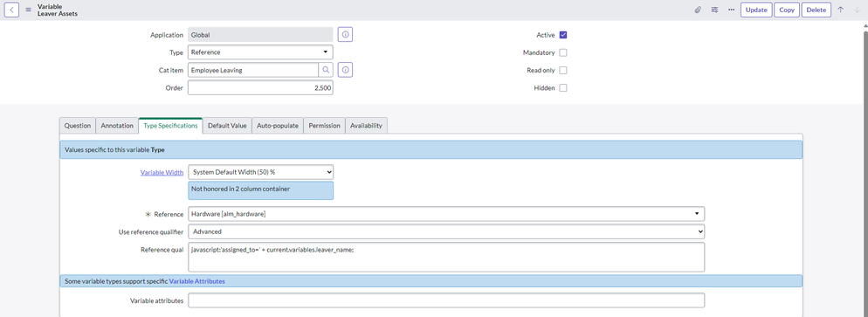
Task: Open the Annotation tab
Action: click(x=117, y=126)
